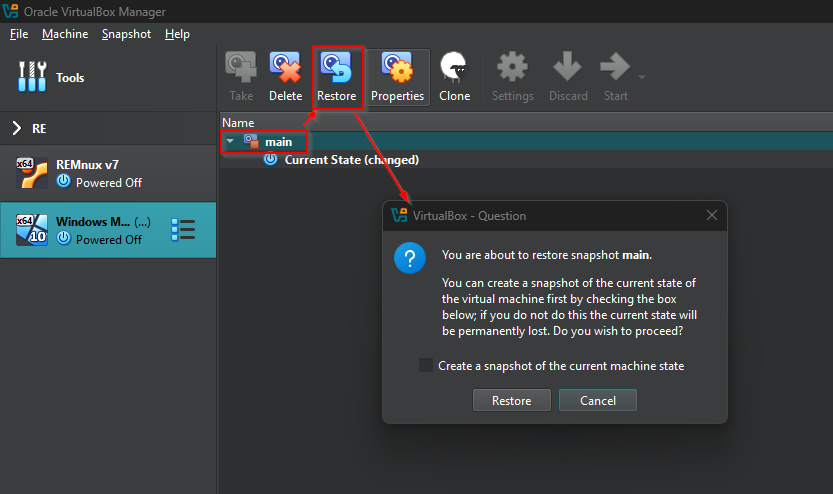Click the Windows 10 OS icon

coord(31,230)
